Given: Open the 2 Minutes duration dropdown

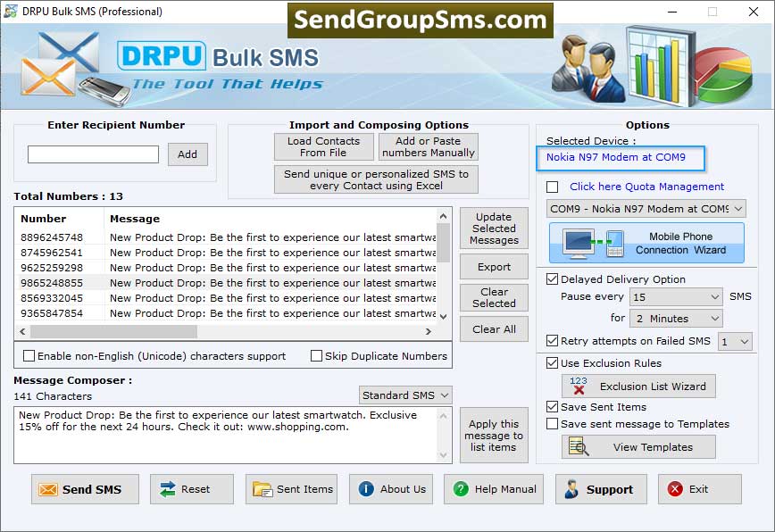Looking at the screenshot, I should click(x=676, y=318).
